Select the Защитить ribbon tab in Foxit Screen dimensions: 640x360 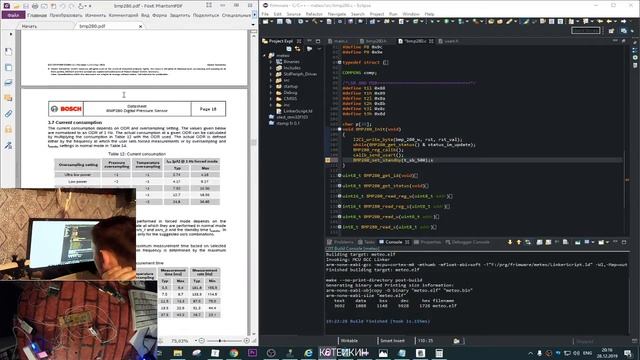pos(180,15)
